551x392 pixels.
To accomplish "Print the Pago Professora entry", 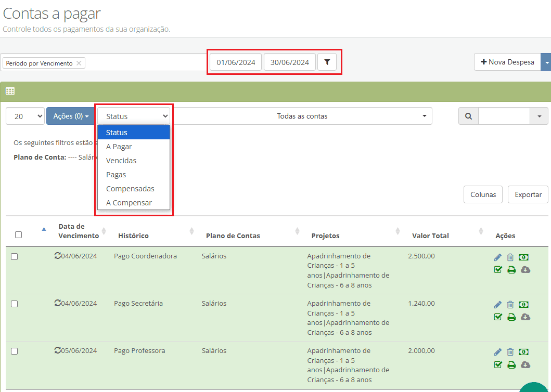I will pyautogui.click(x=511, y=364).
